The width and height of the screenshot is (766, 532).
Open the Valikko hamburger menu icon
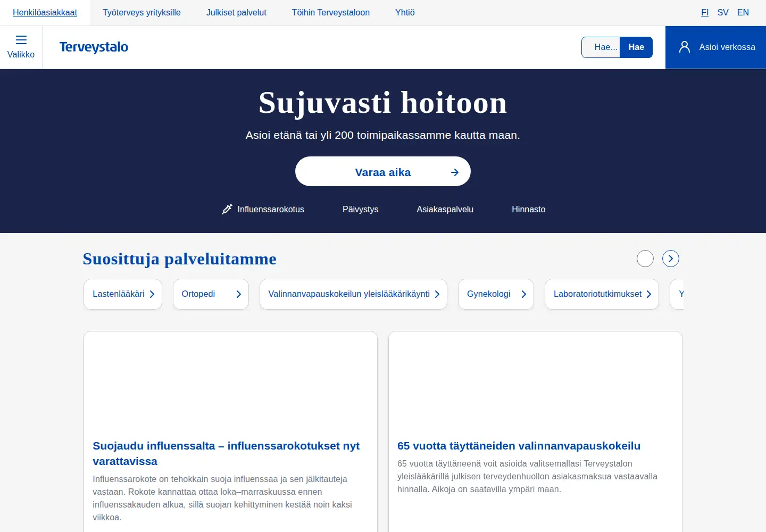21,40
